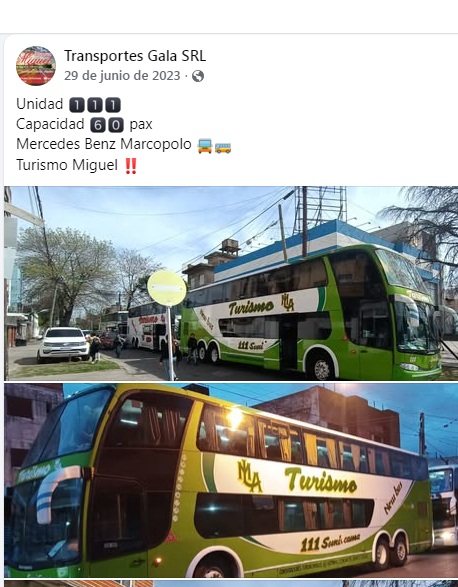Click the Turismo Miguel caption text
458x587 pixels.
coord(67,165)
